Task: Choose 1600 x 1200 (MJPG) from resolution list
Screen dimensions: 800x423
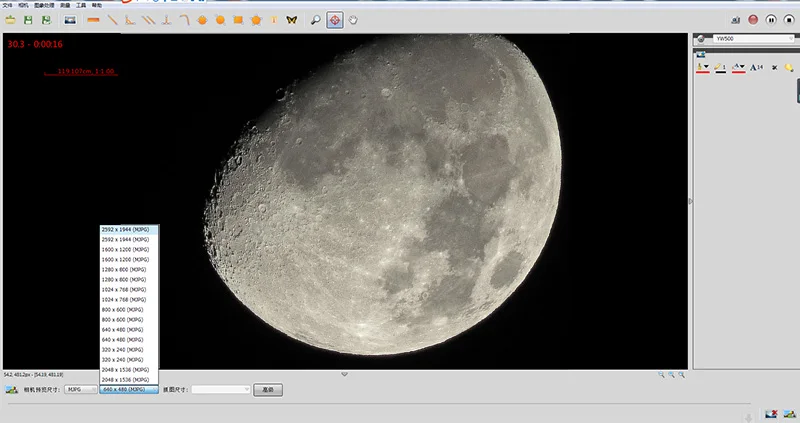Action: (x=125, y=250)
